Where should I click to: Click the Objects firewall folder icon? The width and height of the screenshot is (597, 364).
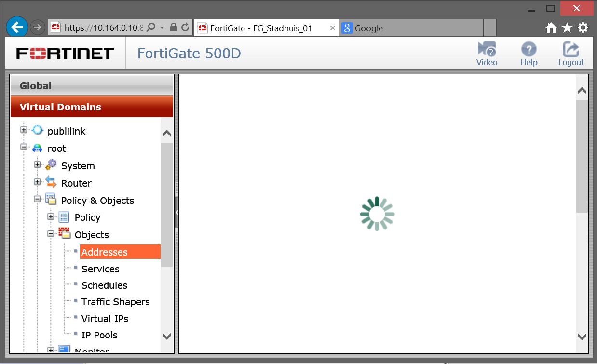pyautogui.click(x=64, y=234)
